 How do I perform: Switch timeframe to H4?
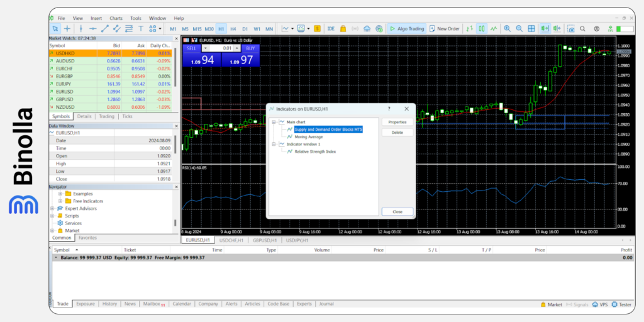(233, 29)
